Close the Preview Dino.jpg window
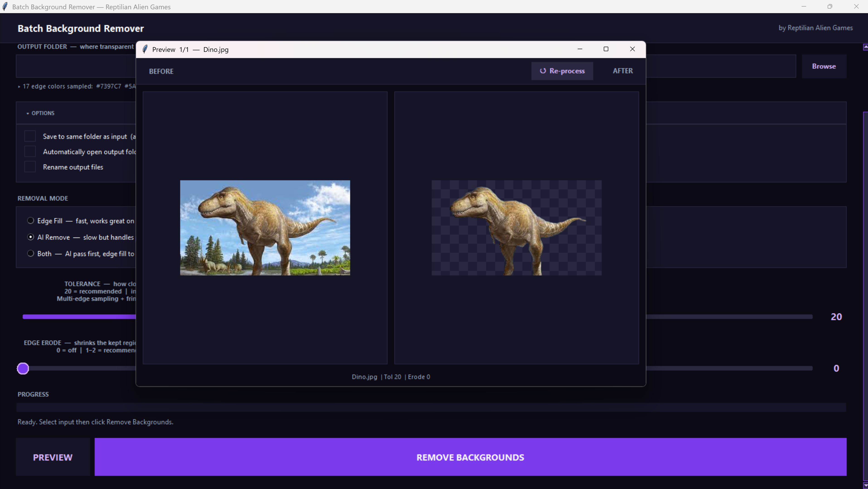868x489 pixels. click(632, 49)
